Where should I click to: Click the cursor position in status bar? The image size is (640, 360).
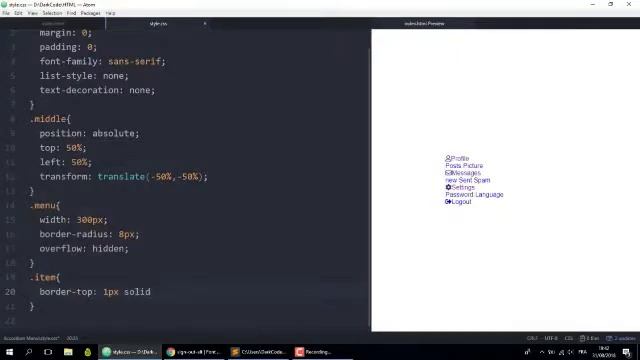(x=72, y=338)
